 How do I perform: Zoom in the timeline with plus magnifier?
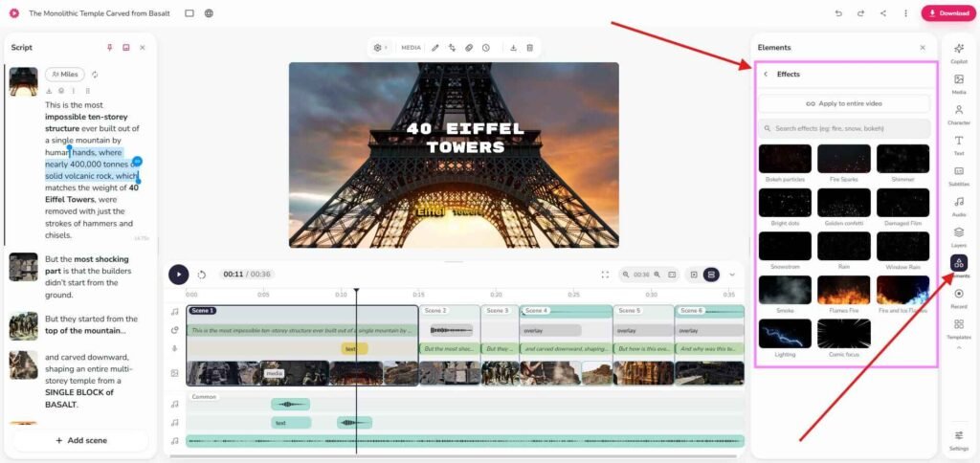tap(657, 275)
